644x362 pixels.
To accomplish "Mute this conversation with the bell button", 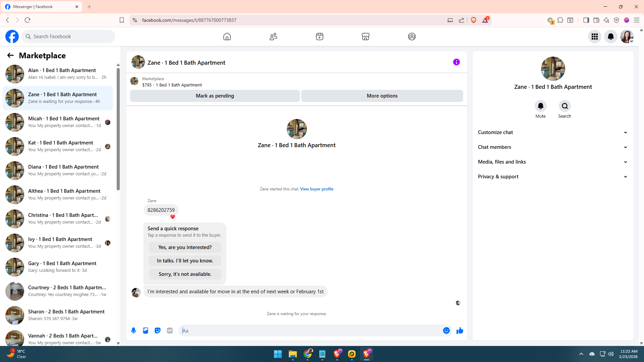I will pos(540,106).
